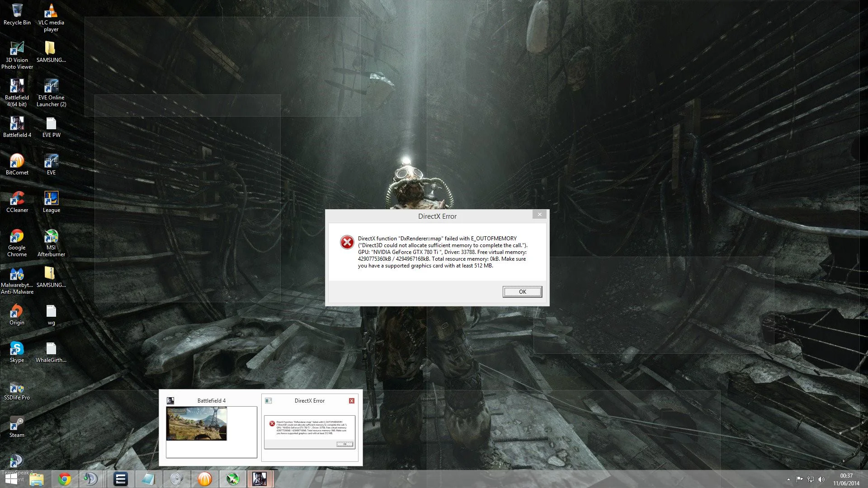Select the Battlefield 4 (64 bit) desktop shortcut
Image resolution: width=868 pixels, height=488 pixels.
tap(17, 93)
